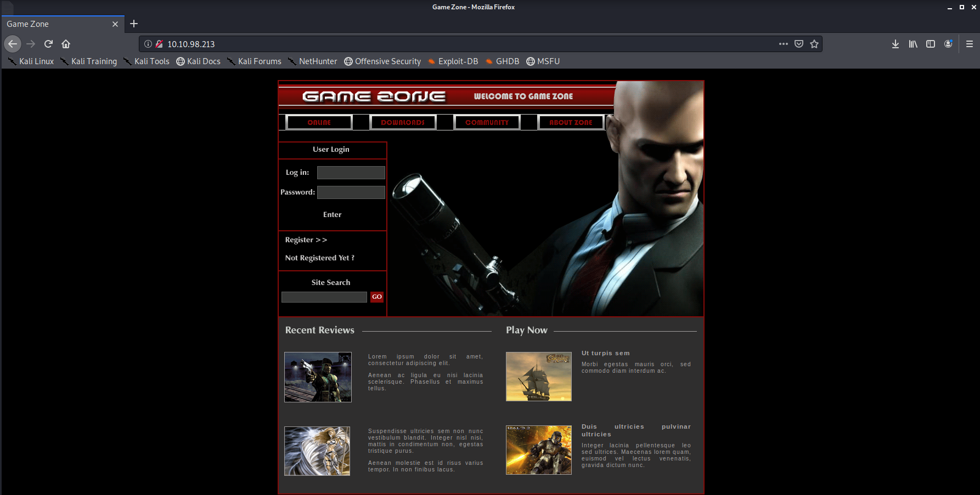Maximize the Firefox window
The image size is (980, 495).
(x=961, y=7)
